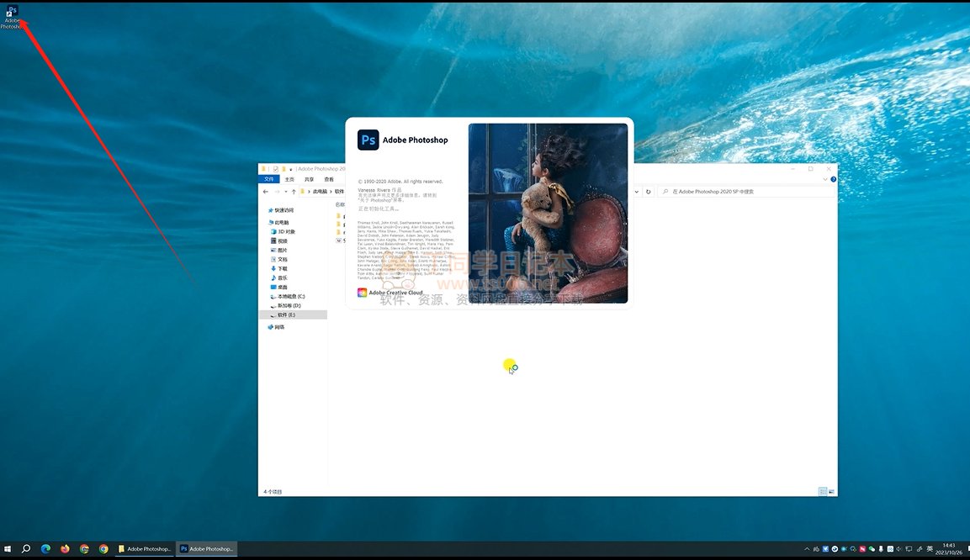Launch Firefox from the taskbar
The width and height of the screenshot is (970, 560).
tap(65, 549)
